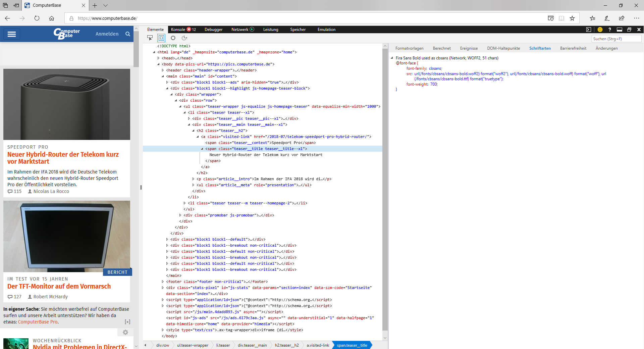Dock DevTools to the bottom
This screenshot has width=644, height=349.
[620, 30]
